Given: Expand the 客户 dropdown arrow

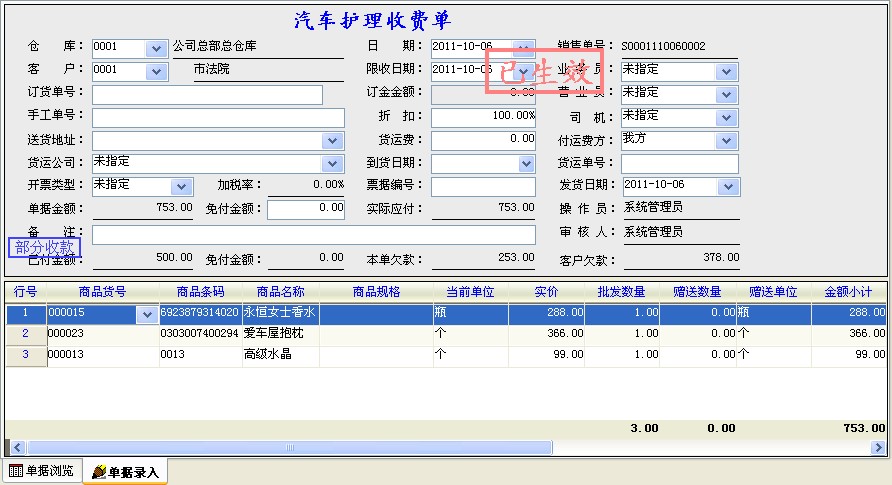Looking at the screenshot, I should click(x=156, y=71).
